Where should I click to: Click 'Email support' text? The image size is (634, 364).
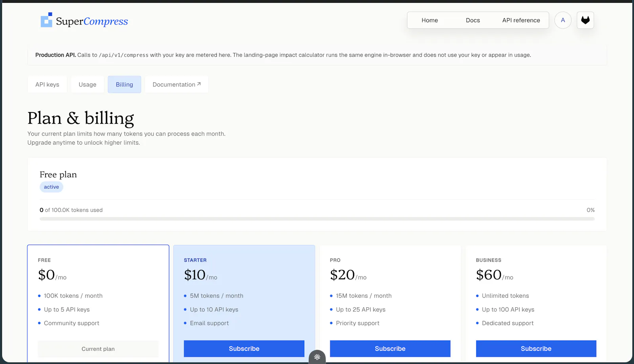tap(209, 323)
